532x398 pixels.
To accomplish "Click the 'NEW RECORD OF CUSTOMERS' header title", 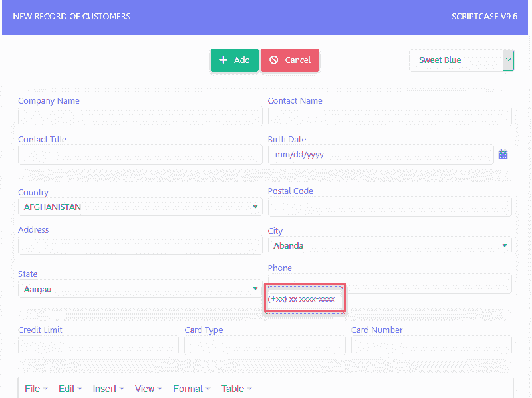I will point(72,16).
